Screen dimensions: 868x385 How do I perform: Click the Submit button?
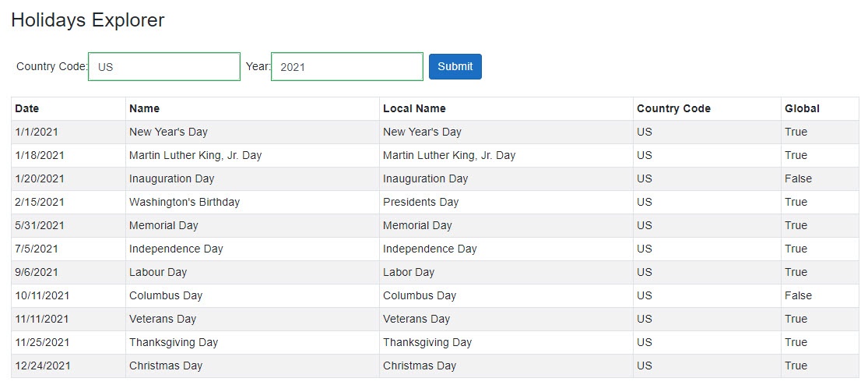[x=455, y=66]
